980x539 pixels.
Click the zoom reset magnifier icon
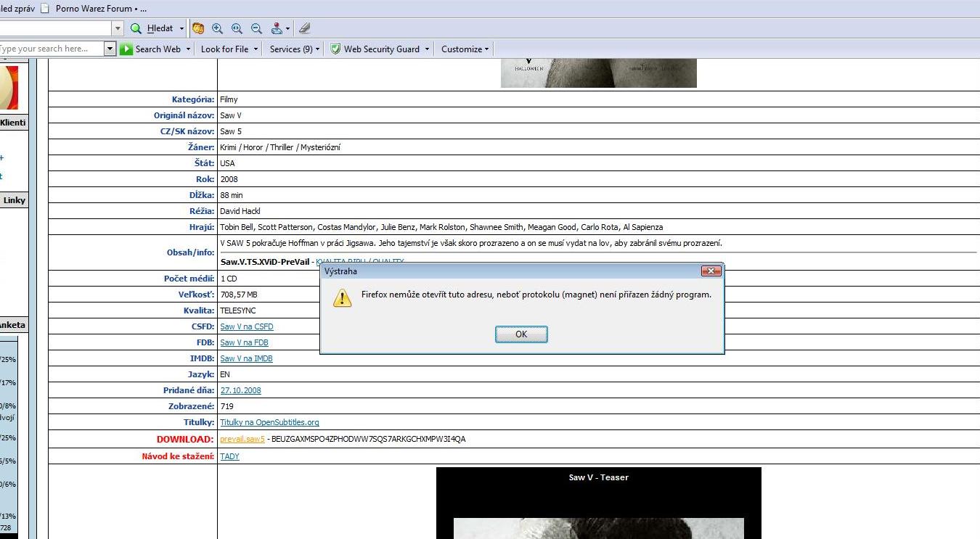(237, 28)
